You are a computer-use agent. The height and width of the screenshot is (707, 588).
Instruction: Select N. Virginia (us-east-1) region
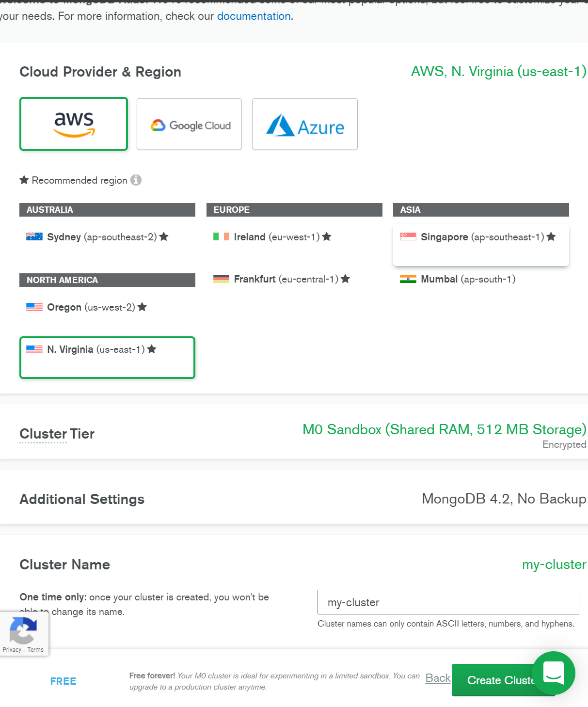click(x=107, y=357)
